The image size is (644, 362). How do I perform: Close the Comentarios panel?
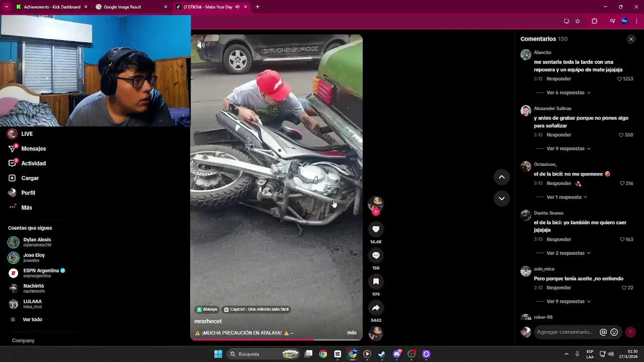pos(631,39)
